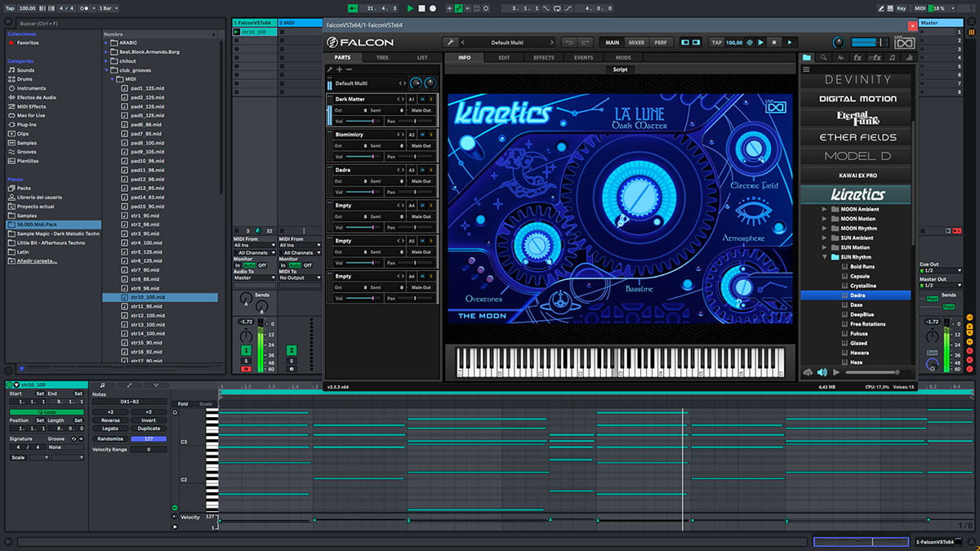Toggle the clip Loop button
Viewport: 980px width, 551px height.
pos(46,411)
